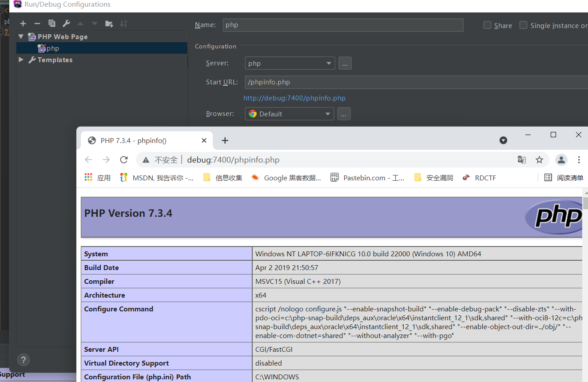Enable the Share checkbox
This screenshot has height=382, width=588.
click(487, 25)
